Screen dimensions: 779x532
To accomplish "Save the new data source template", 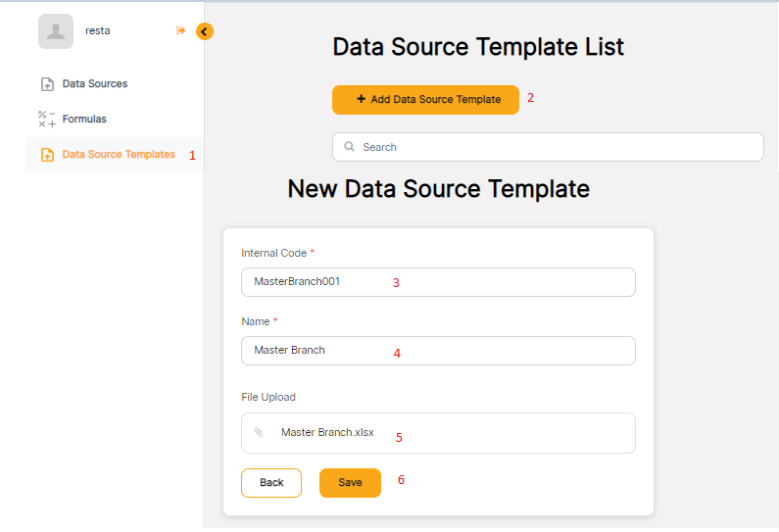I will 350,483.
